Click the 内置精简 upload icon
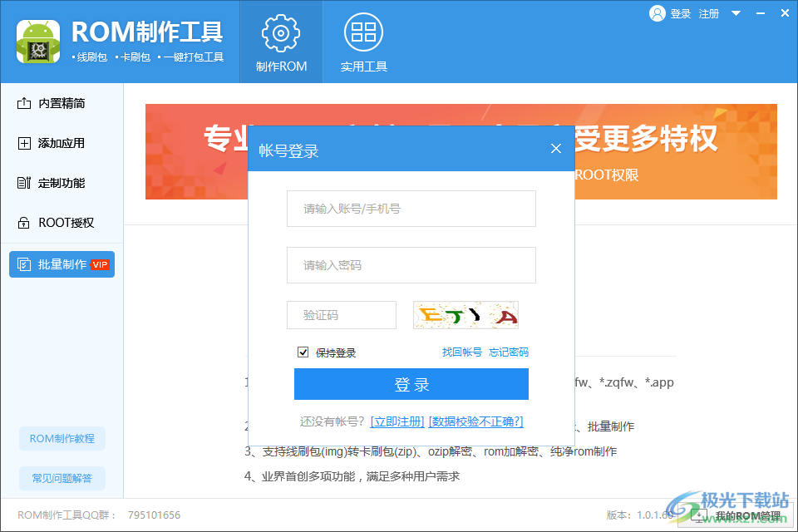 pos(24,103)
